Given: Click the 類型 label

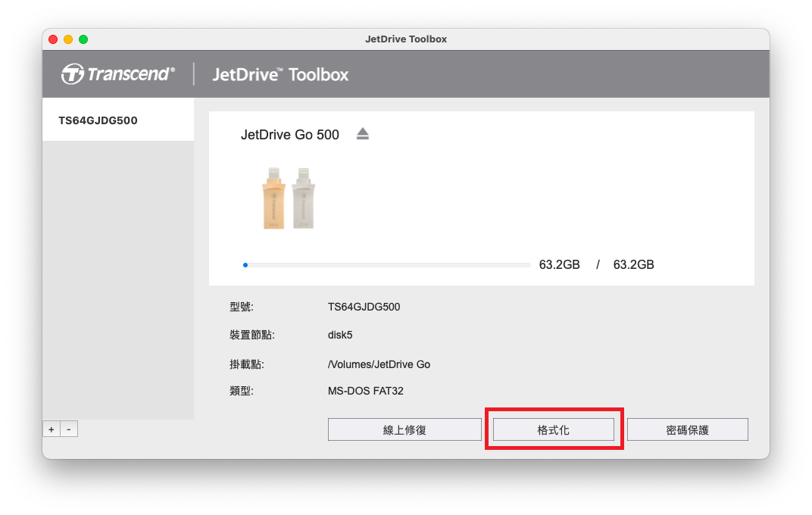Looking at the screenshot, I should click(x=242, y=391).
